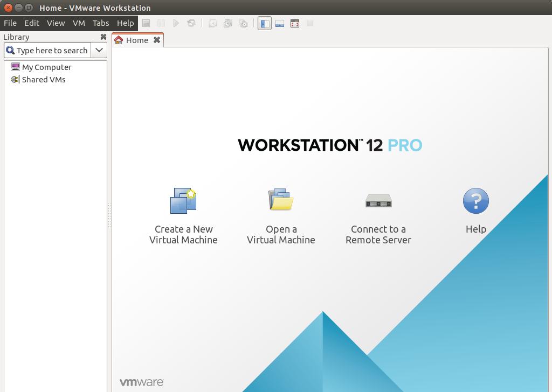Click the 'Open a Virtual Machine' label
This screenshot has height=392, width=552.
[x=281, y=234]
